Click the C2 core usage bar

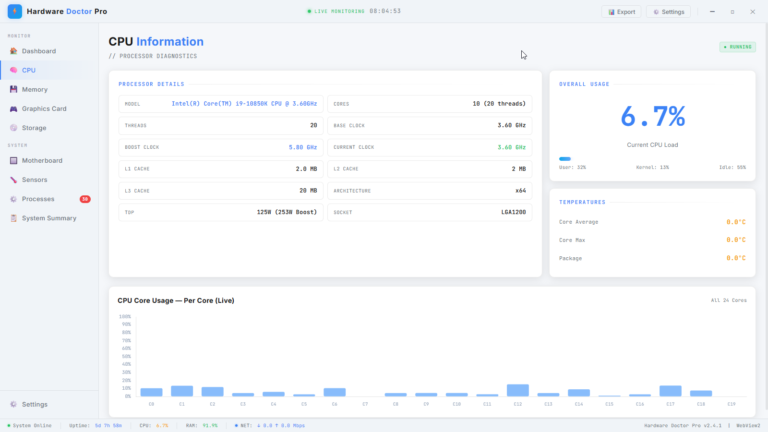point(213,391)
